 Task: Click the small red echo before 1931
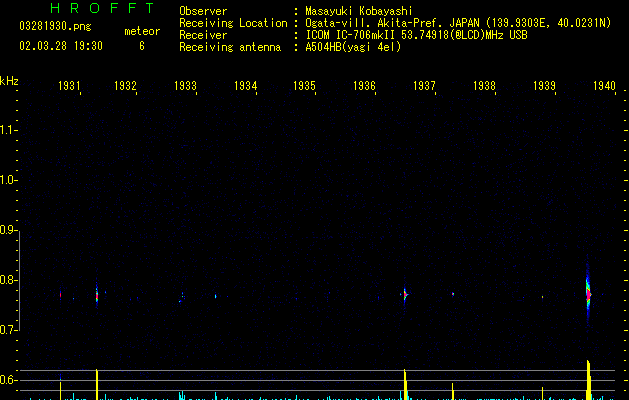61,295
